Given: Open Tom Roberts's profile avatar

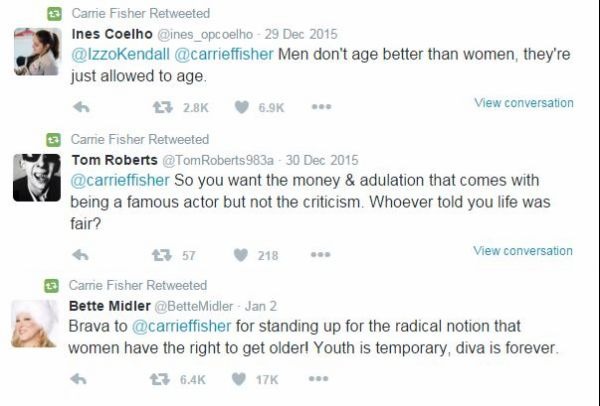Looking at the screenshot, I should [37, 179].
